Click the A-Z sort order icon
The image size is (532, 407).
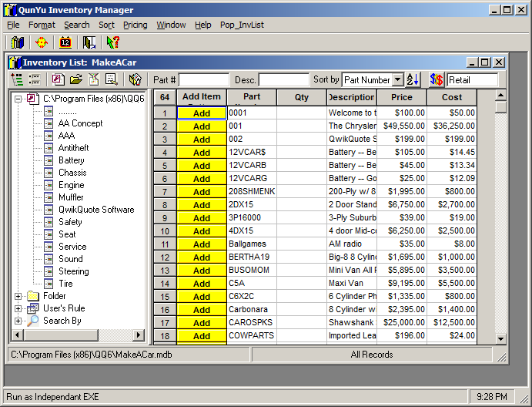point(413,79)
